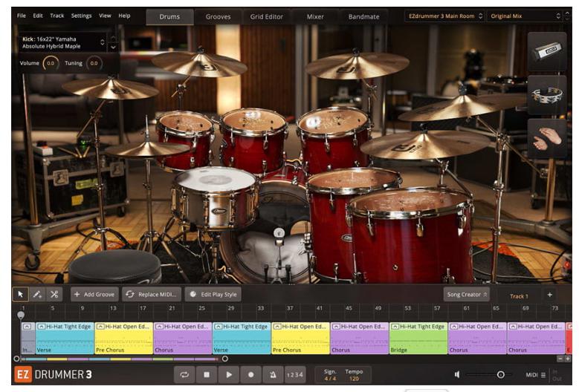Open the Kick drum selection dropdown
This screenshot has width=579, height=392.
[102, 42]
